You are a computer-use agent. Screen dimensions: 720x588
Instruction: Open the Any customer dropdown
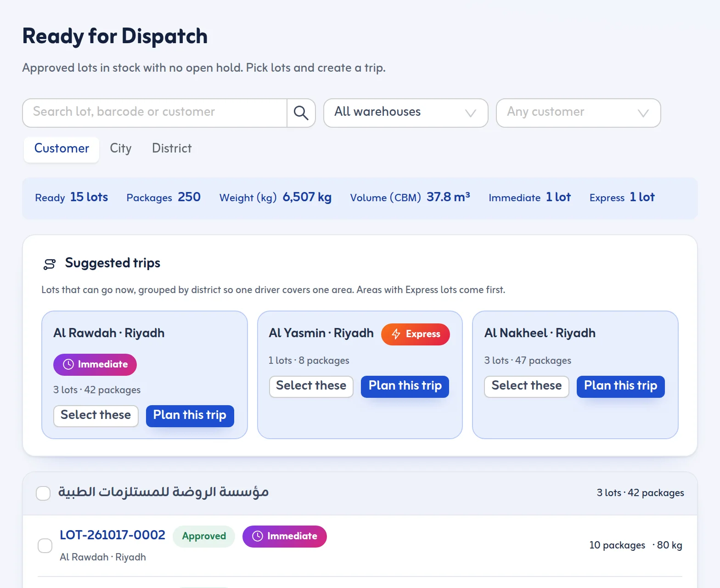579,113
